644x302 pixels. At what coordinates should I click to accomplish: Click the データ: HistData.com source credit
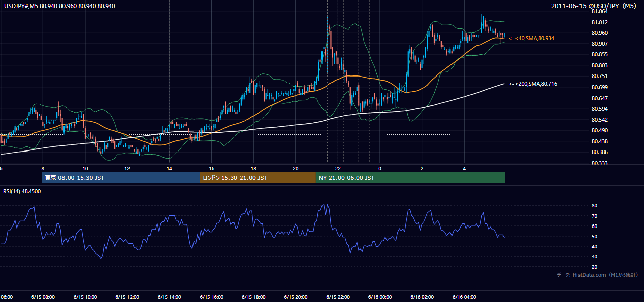pyautogui.click(x=598, y=275)
